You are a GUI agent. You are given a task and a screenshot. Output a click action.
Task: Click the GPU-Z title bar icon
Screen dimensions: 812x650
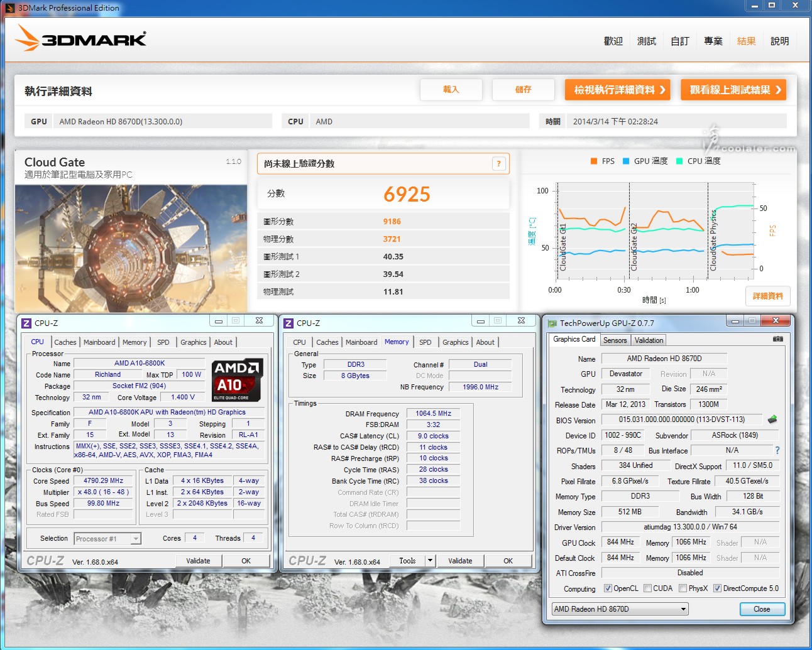[x=552, y=323]
